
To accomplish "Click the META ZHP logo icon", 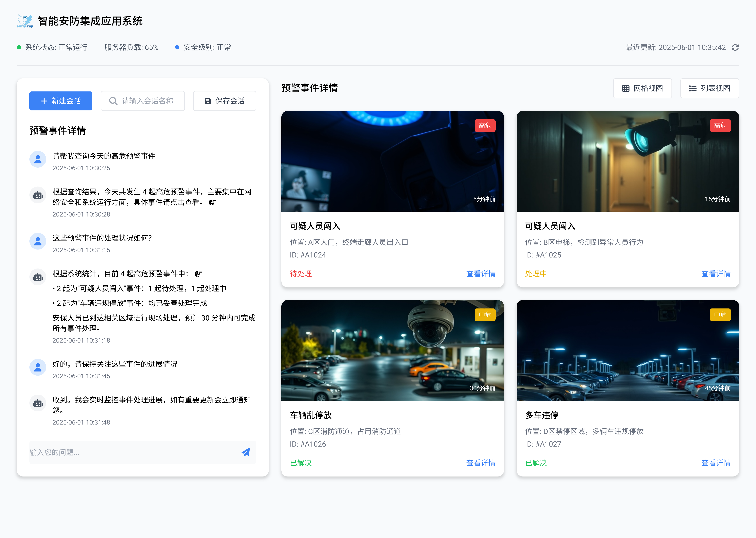I will [x=25, y=21].
